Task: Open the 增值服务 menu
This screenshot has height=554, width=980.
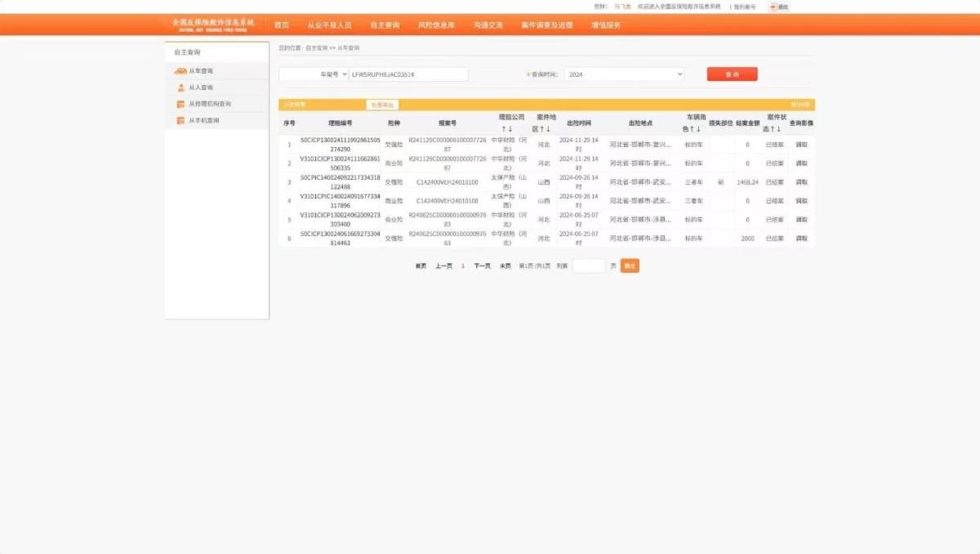Action: click(606, 25)
